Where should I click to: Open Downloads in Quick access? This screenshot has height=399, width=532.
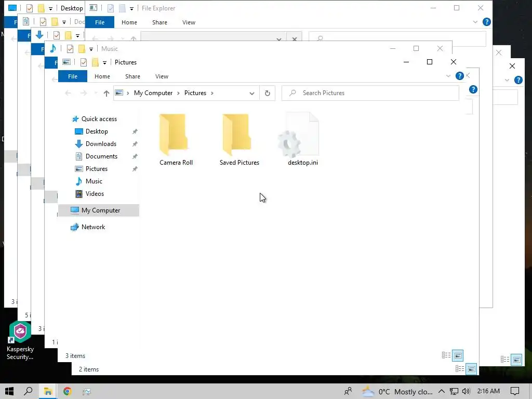click(x=101, y=144)
